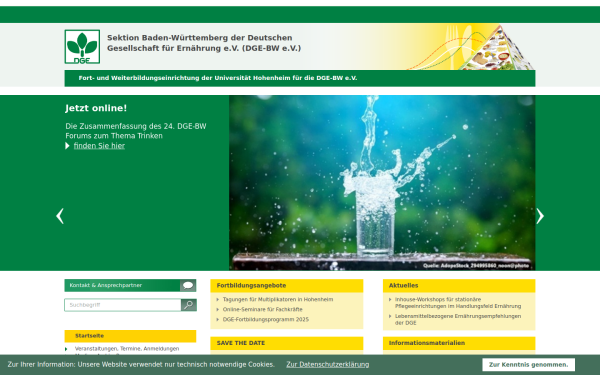This screenshot has width=600, height=375.
Task: Click the DGE logo
Action: point(82,47)
